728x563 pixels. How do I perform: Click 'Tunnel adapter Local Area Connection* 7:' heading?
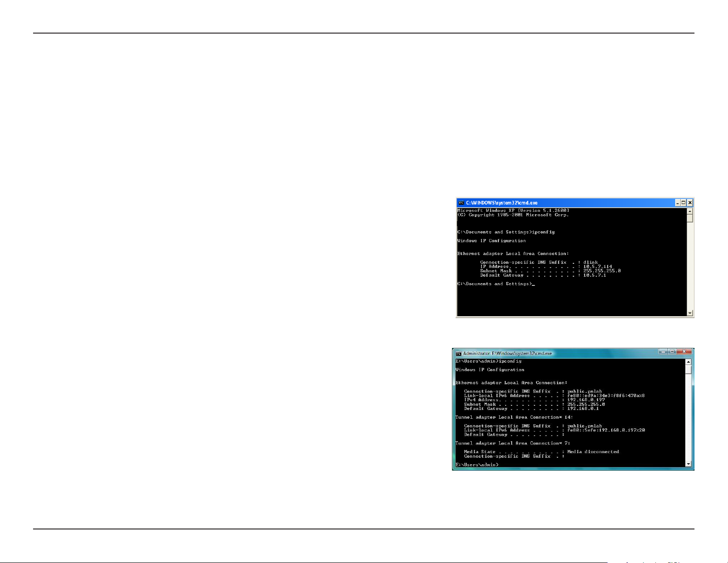click(x=513, y=444)
